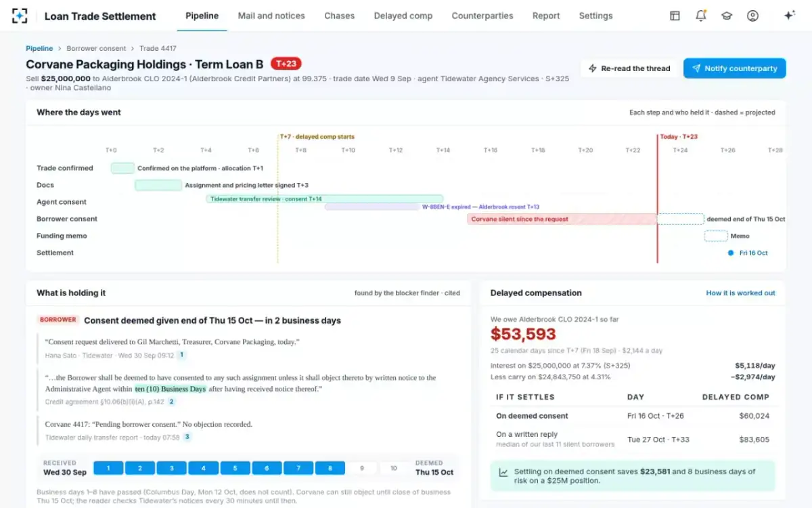Select business day 5 chip
Image resolution: width=812 pixels, height=508 pixels.
pos(235,468)
